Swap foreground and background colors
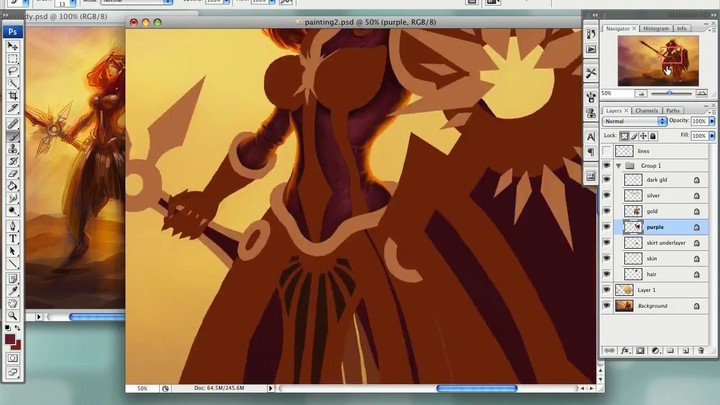Image resolution: width=720 pixels, height=405 pixels. (17, 328)
